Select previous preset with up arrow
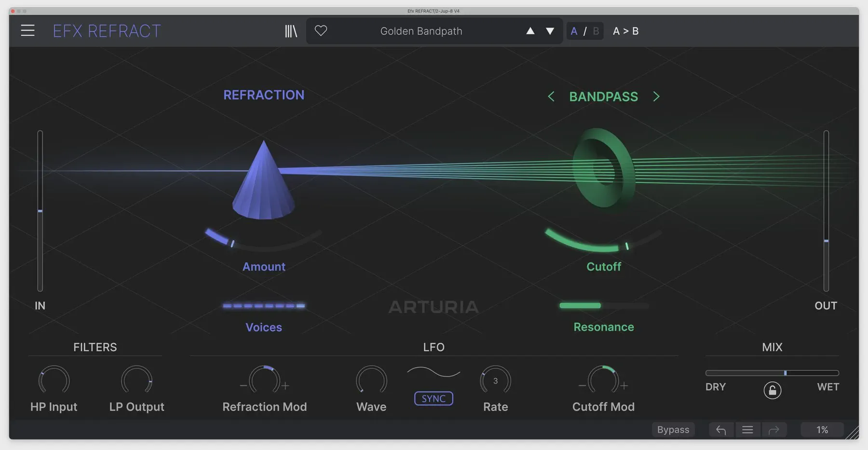The height and width of the screenshot is (450, 868). (530, 31)
